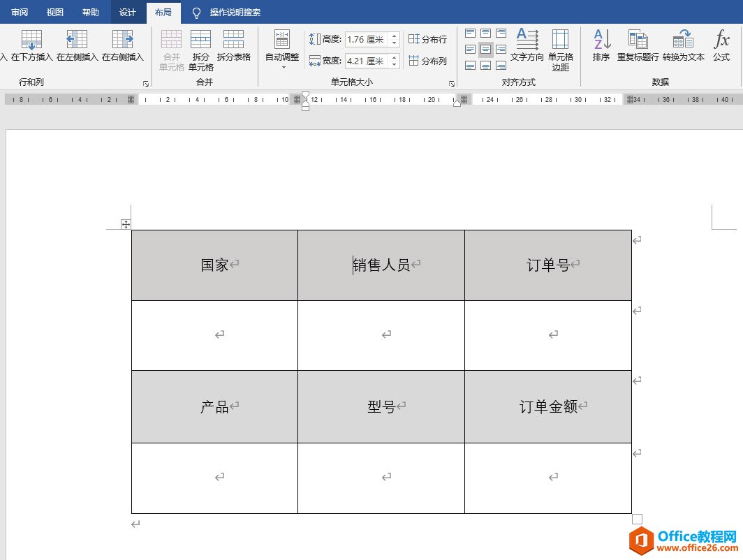Convert table with 转换为文本
This screenshot has width=743, height=560.
tap(683, 45)
